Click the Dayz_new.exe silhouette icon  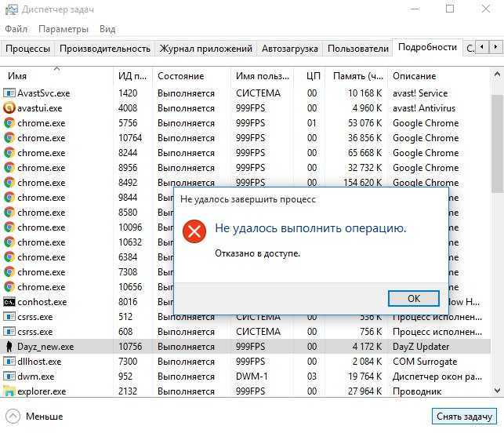(x=9, y=347)
